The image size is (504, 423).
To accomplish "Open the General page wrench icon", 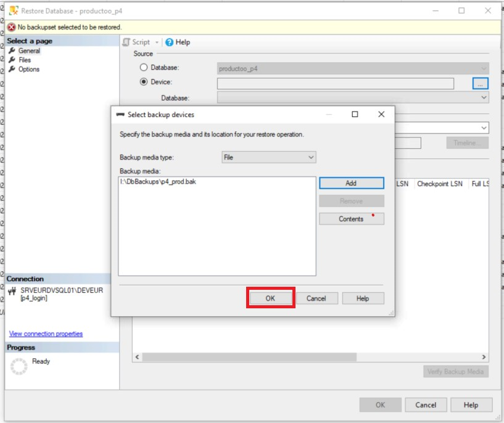I will pyautogui.click(x=12, y=51).
